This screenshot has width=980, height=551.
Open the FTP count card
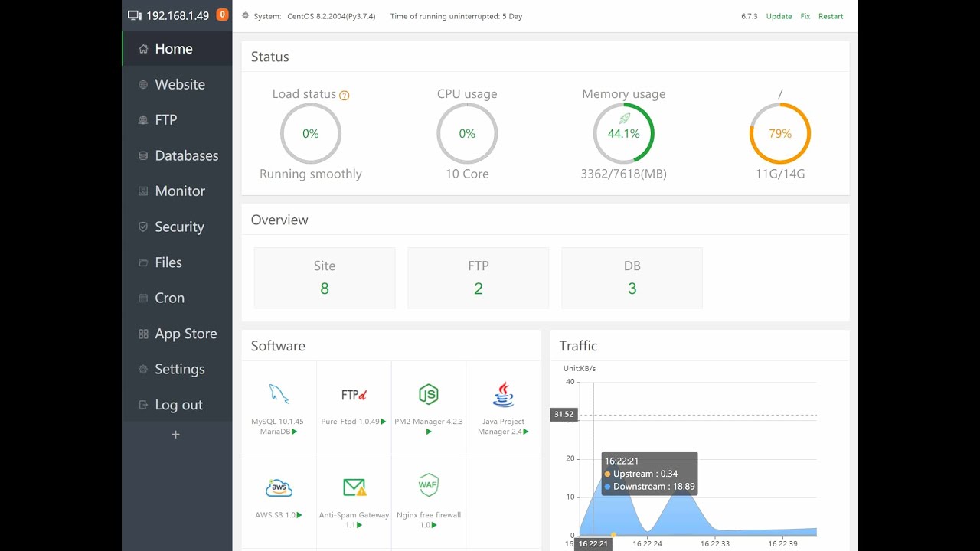click(x=479, y=278)
